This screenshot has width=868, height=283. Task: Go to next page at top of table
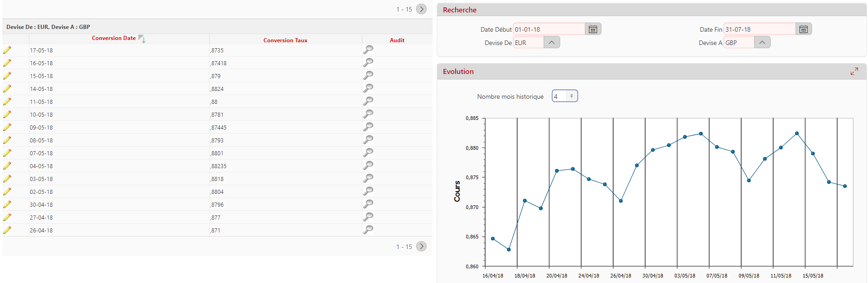pos(421,9)
